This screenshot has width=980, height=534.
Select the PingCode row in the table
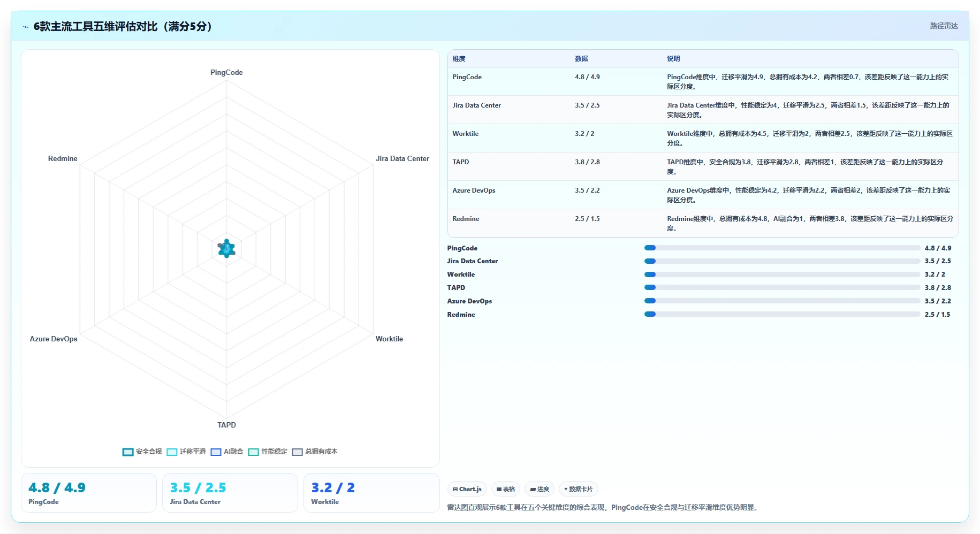(703, 81)
